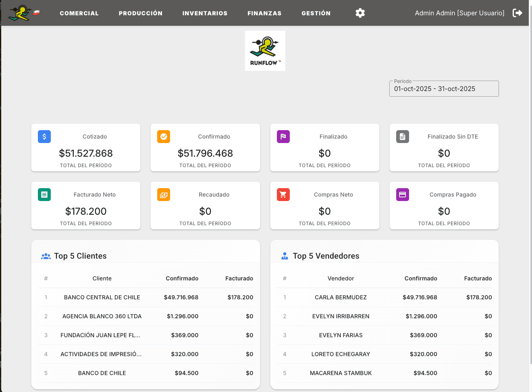
Task: Expand the FINANZAS menu
Action: click(x=264, y=13)
